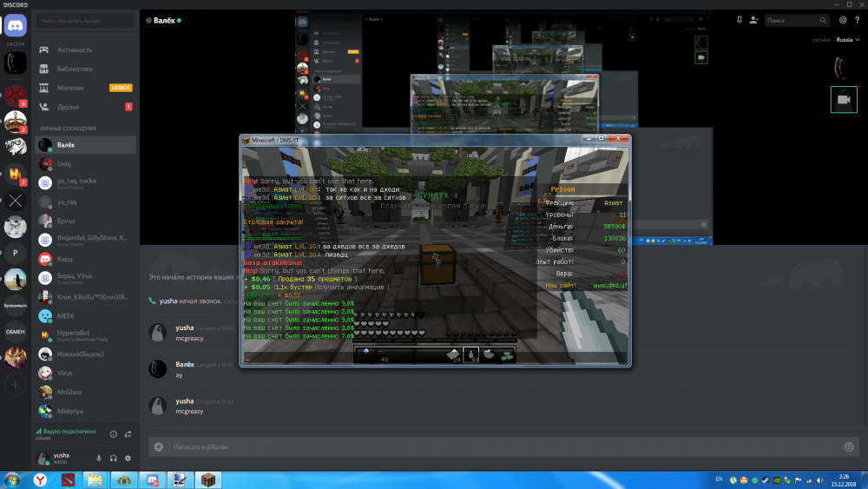Open direct message with Uniq
Viewport: 868px width, 489px height.
pyautogui.click(x=64, y=163)
